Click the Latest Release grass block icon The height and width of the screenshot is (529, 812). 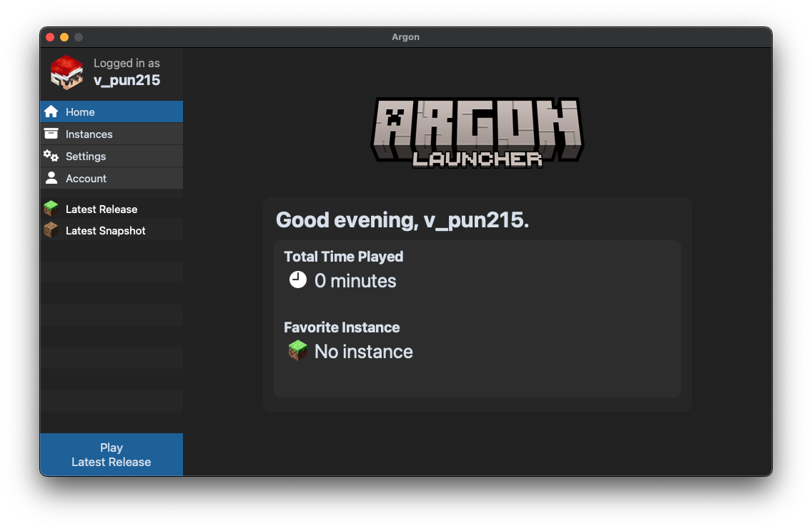(51, 209)
